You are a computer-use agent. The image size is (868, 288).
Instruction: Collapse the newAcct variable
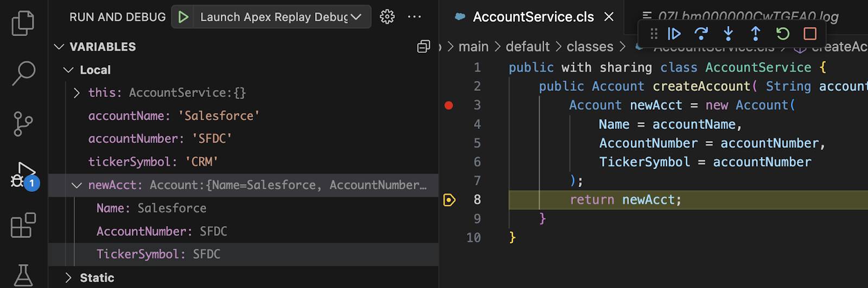click(76, 185)
